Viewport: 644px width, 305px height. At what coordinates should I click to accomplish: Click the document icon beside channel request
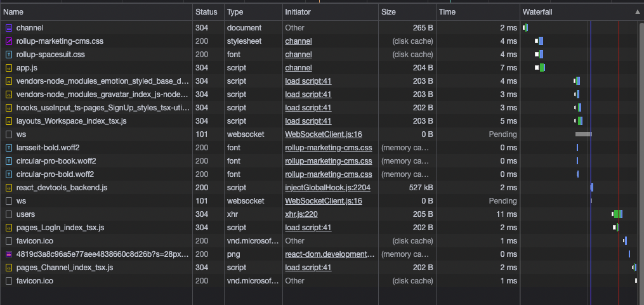pyautogui.click(x=9, y=28)
